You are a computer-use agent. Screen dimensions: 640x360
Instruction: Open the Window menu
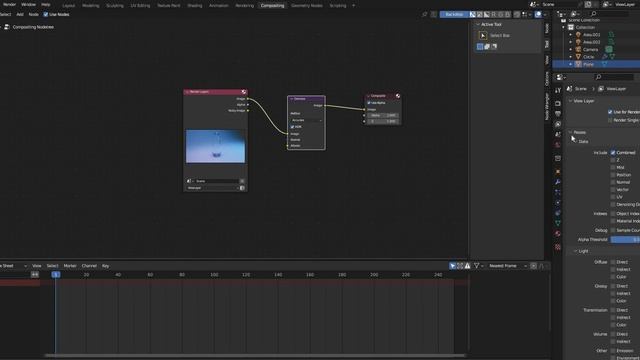(x=28, y=4)
